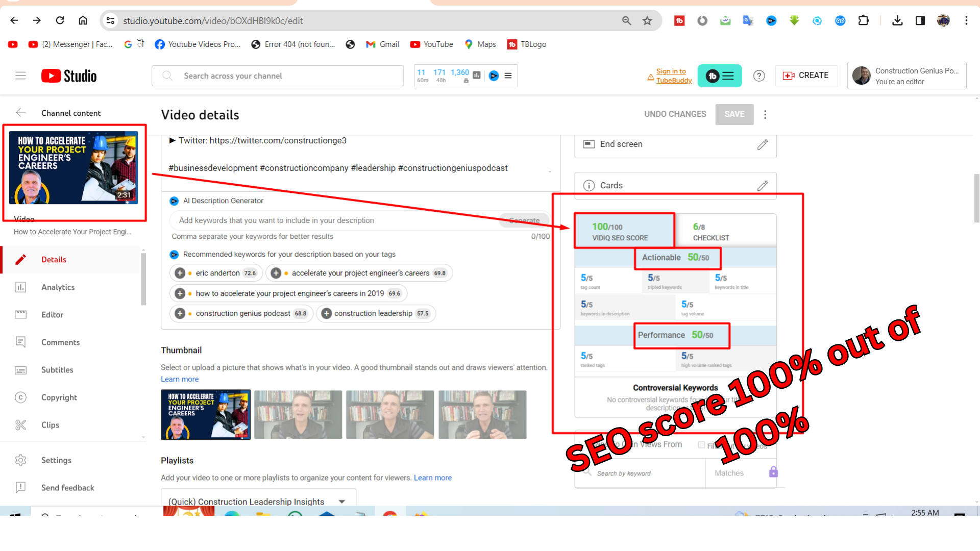The height and width of the screenshot is (551, 980).
Task: Open the TubeBuddy extension icon in toolbar
Action: pyautogui.click(x=679, y=20)
